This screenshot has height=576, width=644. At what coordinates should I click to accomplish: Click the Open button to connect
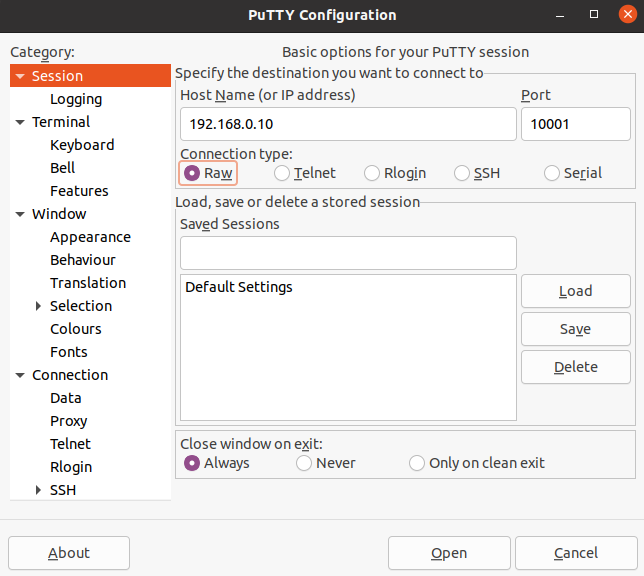click(x=449, y=553)
